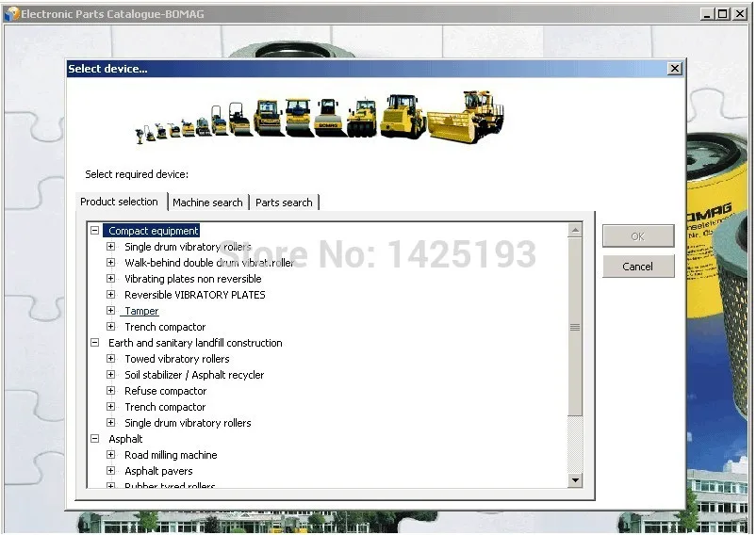Screen dimensions: 756x535
Task: Collapse the Compact equipment node
Action: coord(95,231)
